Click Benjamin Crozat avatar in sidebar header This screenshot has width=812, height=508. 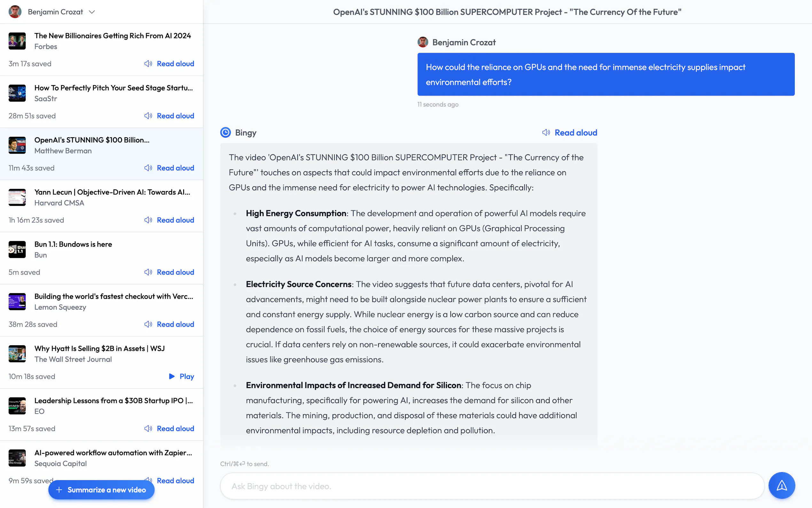(x=15, y=12)
